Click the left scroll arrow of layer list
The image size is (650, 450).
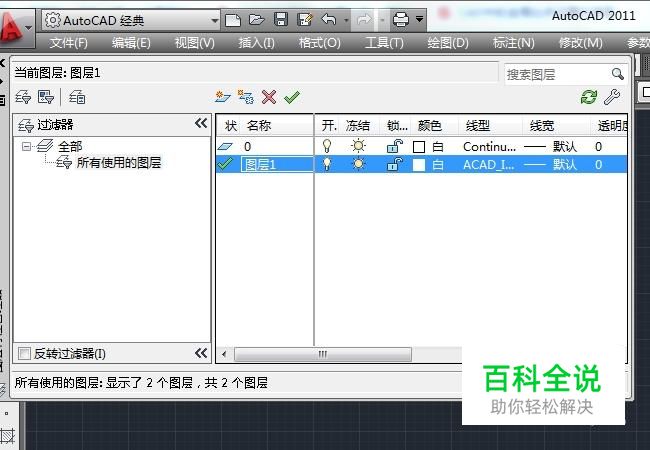pos(224,354)
